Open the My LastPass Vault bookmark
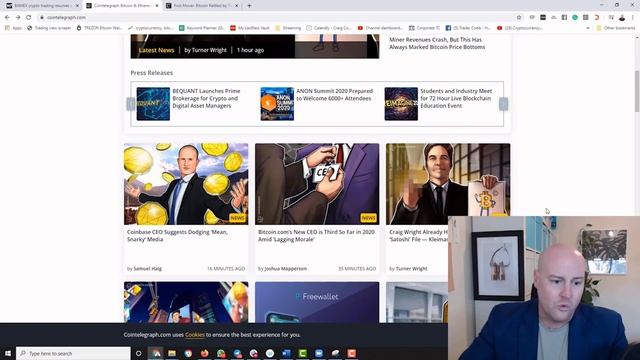Screen dimensions: 640x360 point(250,28)
